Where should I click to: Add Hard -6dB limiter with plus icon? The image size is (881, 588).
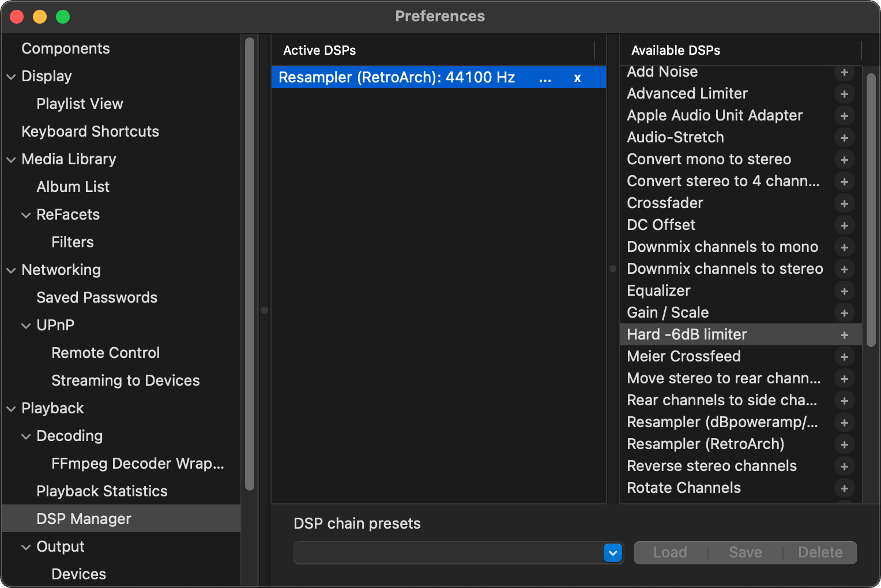point(844,335)
